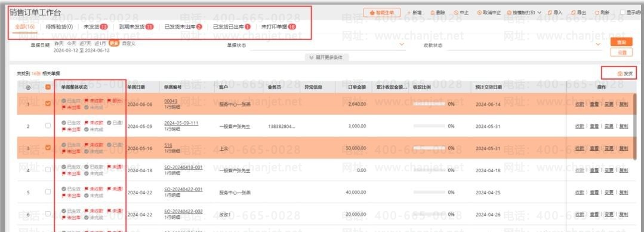Select the 更多 date filter badge
The width and height of the screenshot is (644, 232).
[114, 43]
